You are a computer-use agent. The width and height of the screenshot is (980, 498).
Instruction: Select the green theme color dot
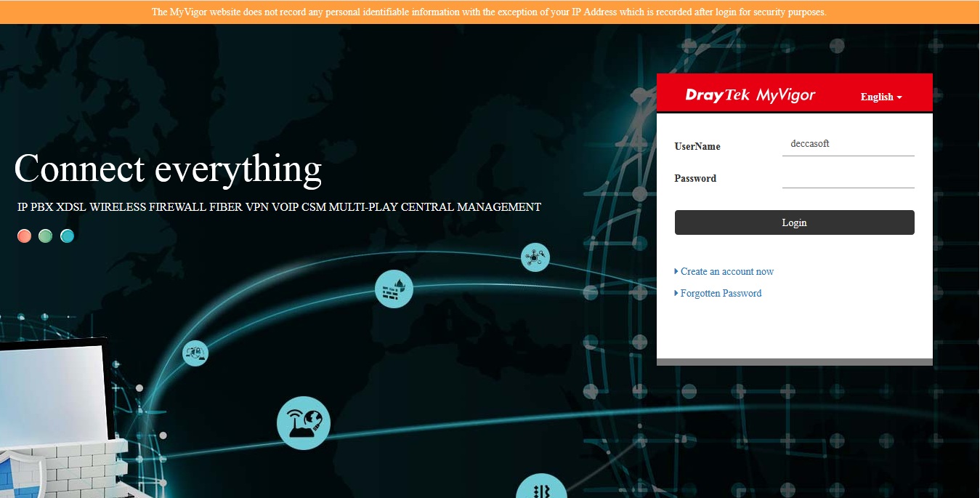tap(46, 236)
